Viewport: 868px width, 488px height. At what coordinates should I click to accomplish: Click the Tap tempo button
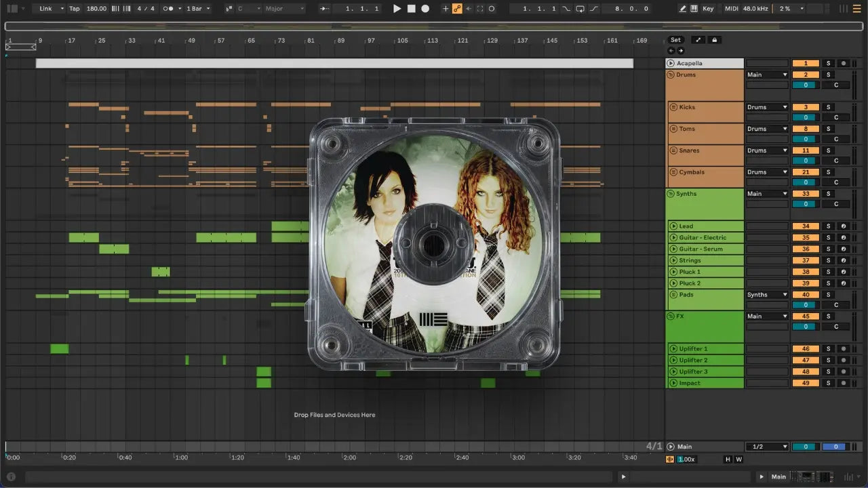(75, 9)
